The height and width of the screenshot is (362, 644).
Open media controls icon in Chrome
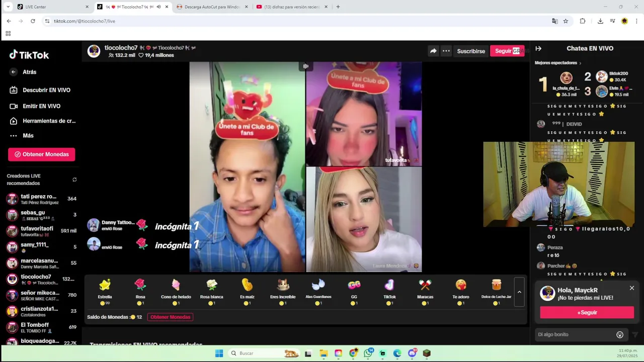tap(612, 21)
